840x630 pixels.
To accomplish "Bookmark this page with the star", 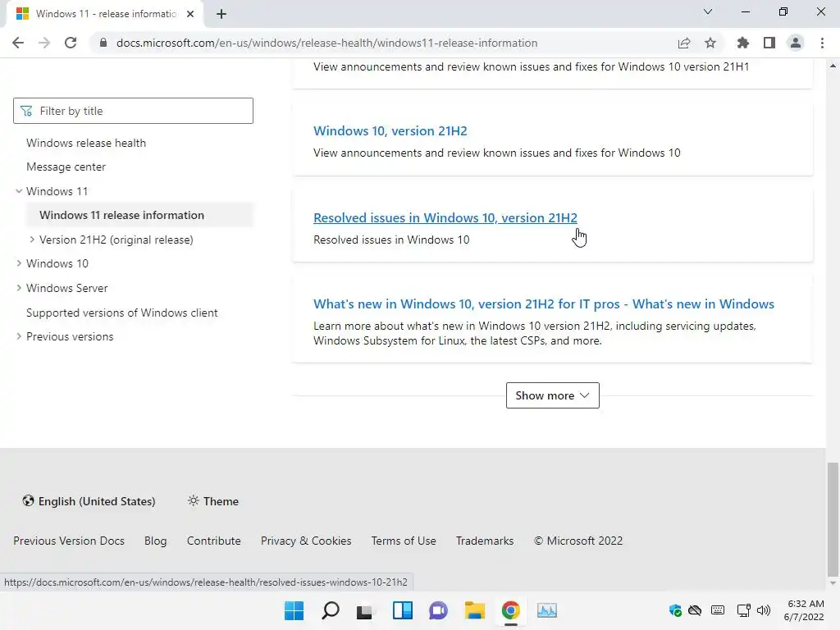I will click(710, 43).
